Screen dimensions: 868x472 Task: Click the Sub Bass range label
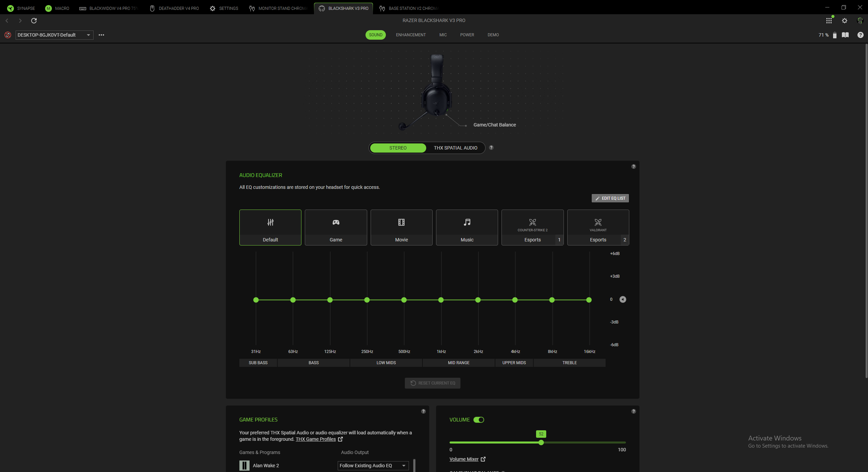(258, 363)
